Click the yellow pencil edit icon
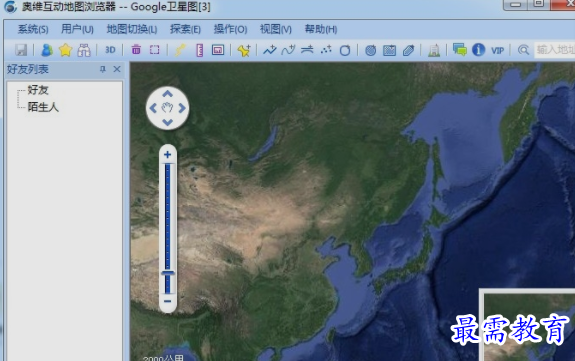 [180, 50]
